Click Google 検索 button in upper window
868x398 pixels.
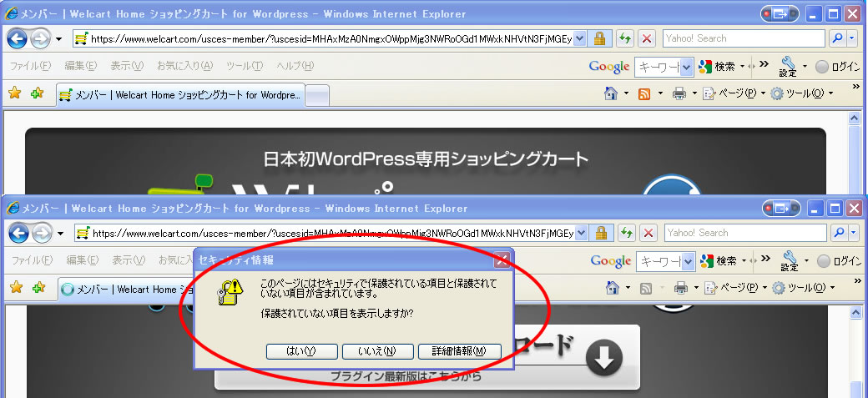point(718,67)
